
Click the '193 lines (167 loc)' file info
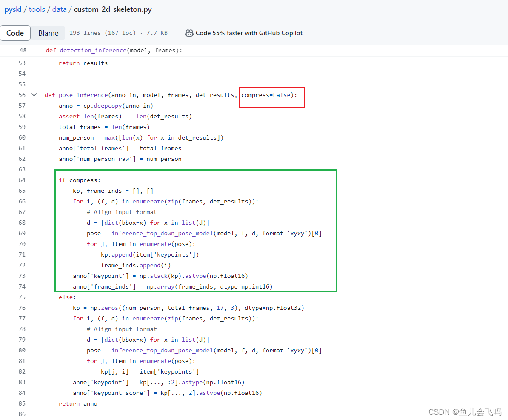pos(103,33)
